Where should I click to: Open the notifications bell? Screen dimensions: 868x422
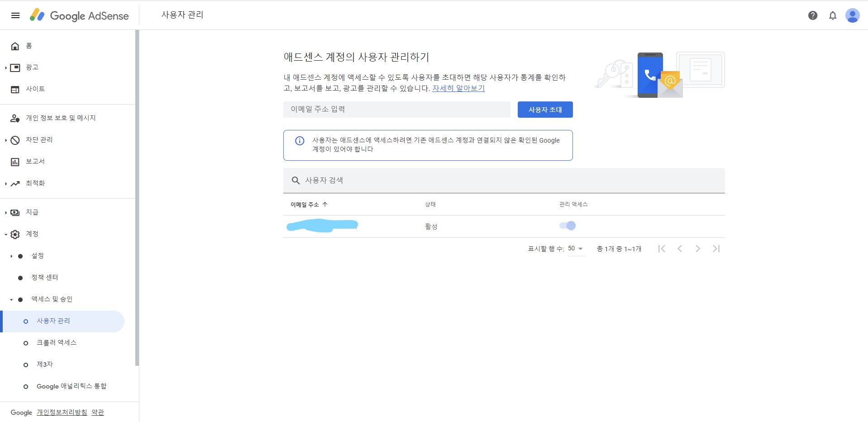(833, 15)
